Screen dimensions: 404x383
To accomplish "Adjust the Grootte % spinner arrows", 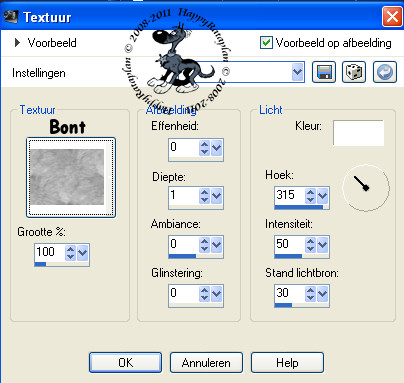I will 70,253.
